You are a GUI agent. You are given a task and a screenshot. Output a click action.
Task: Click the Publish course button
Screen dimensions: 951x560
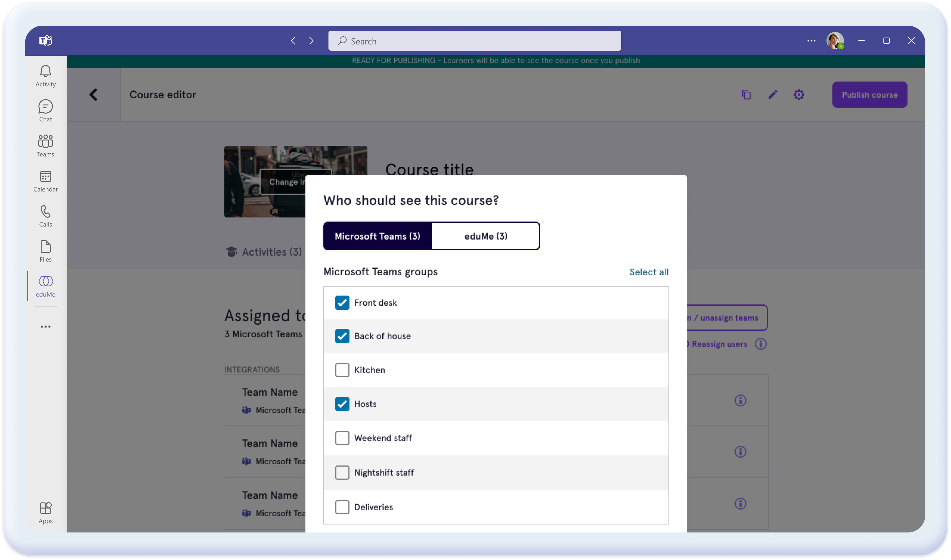(x=869, y=94)
